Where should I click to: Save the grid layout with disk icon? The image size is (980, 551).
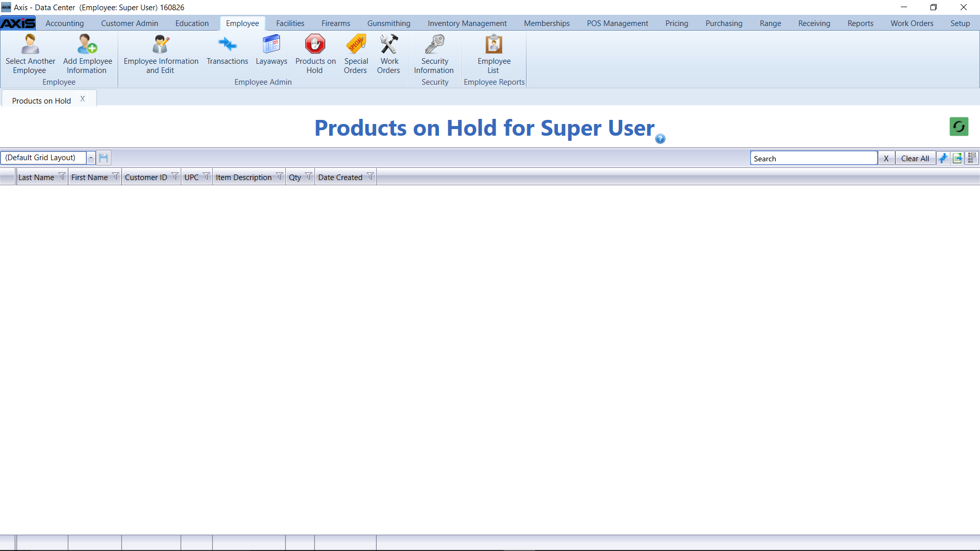[x=104, y=158]
